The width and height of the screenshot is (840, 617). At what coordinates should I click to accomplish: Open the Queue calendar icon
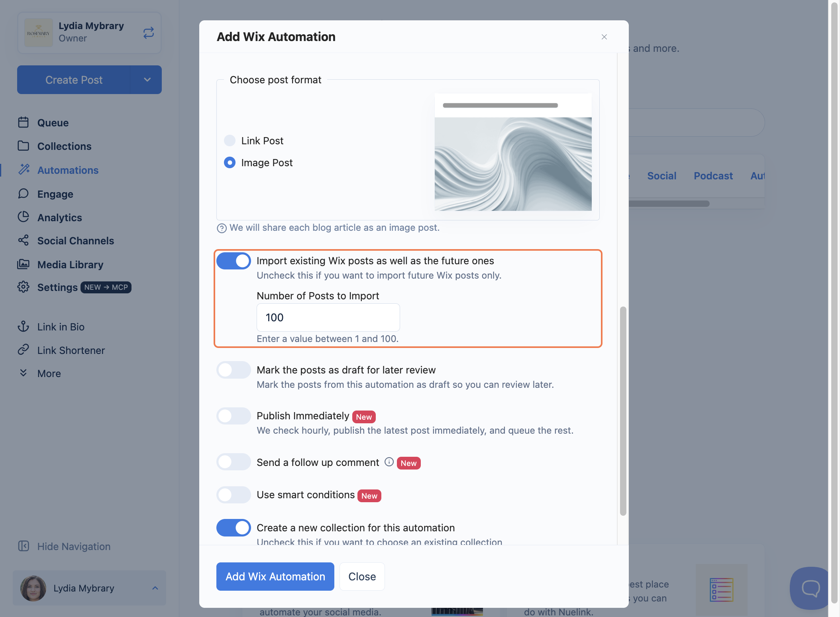pyautogui.click(x=24, y=122)
